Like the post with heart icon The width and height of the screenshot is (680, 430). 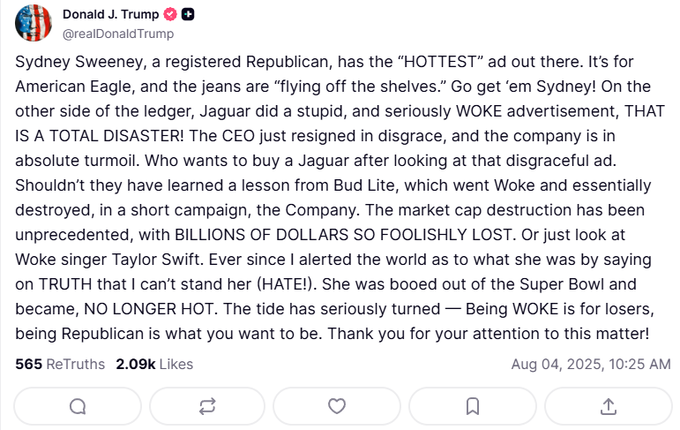coord(337,407)
